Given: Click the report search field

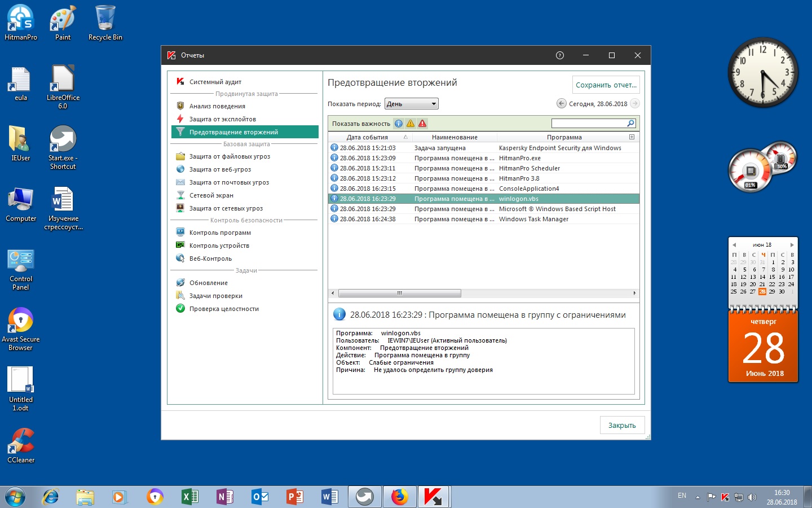Looking at the screenshot, I should coord(589,124).
